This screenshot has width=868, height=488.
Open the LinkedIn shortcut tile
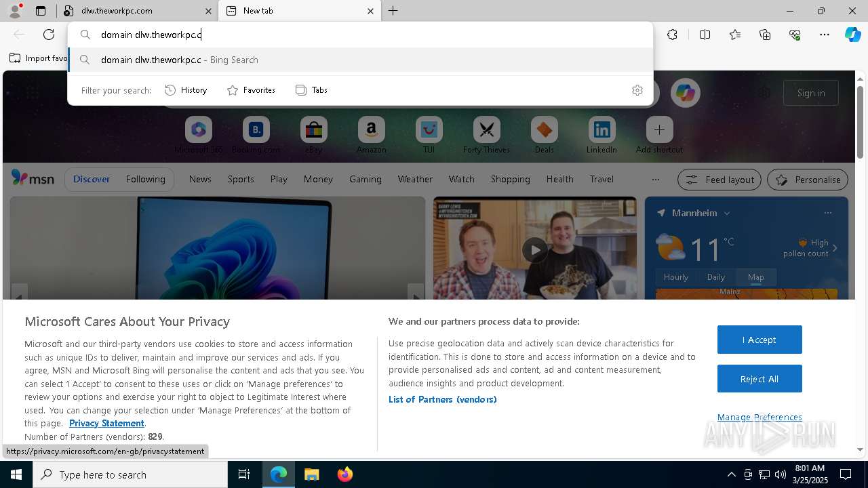[601, 135]
